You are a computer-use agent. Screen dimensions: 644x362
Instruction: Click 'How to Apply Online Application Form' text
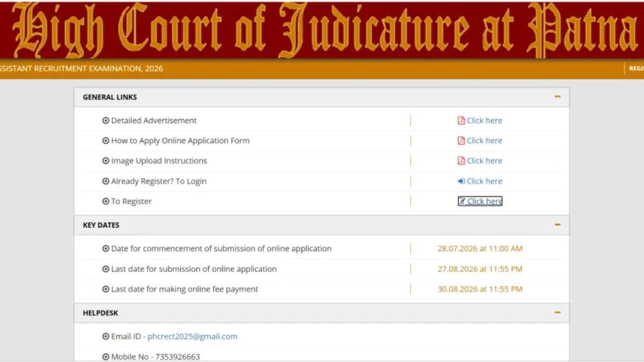coord(180,141)
